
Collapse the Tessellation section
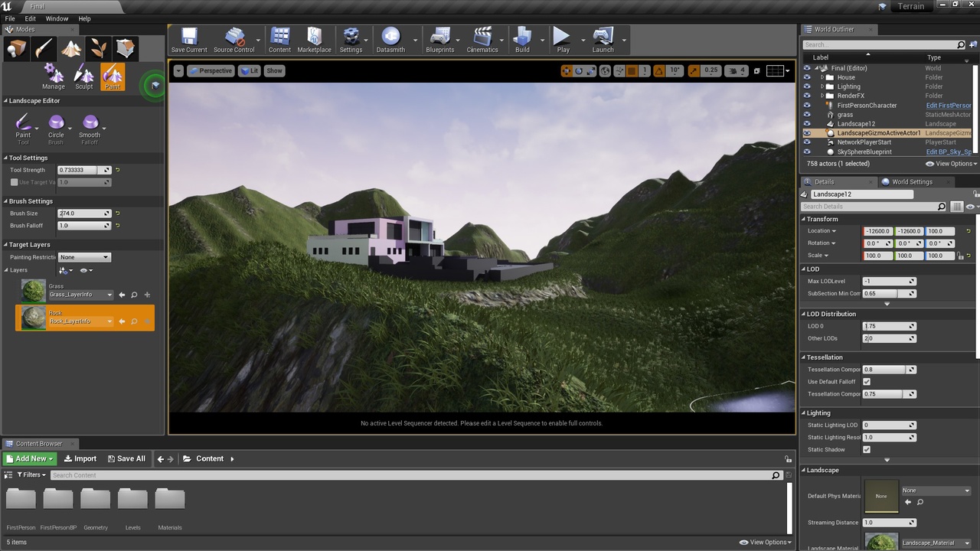coord(804,357)
